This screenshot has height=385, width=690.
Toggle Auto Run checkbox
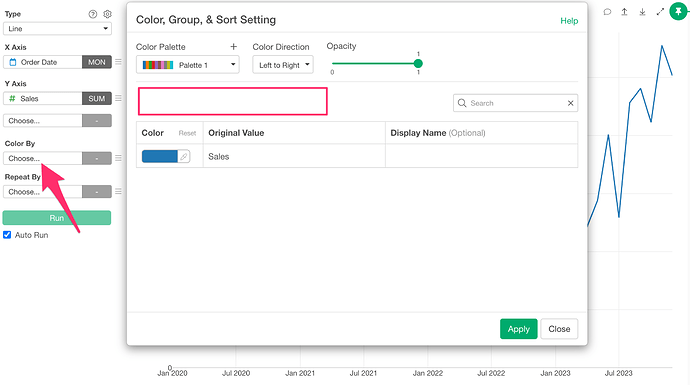(7, 235)
